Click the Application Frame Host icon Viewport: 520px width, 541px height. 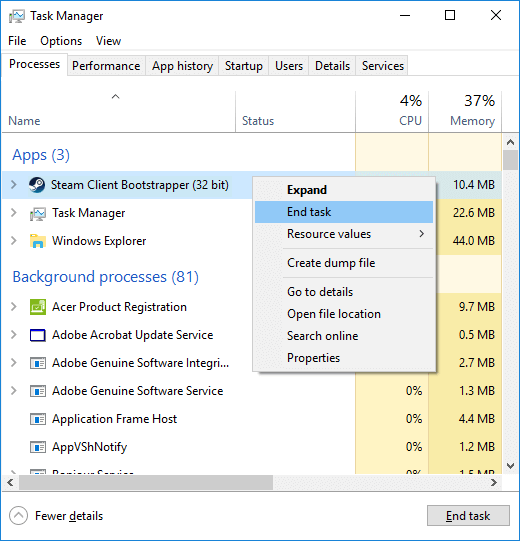[x=38, y=419]
